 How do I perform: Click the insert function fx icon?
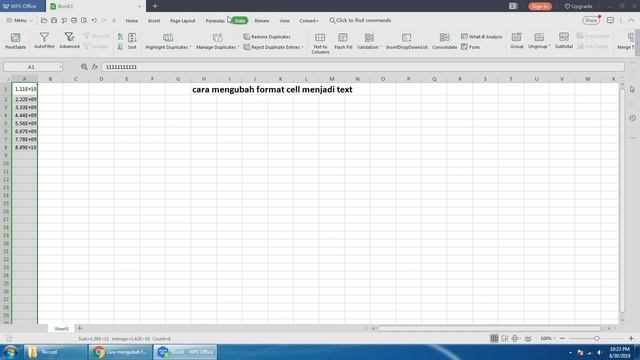click(95, 67)
